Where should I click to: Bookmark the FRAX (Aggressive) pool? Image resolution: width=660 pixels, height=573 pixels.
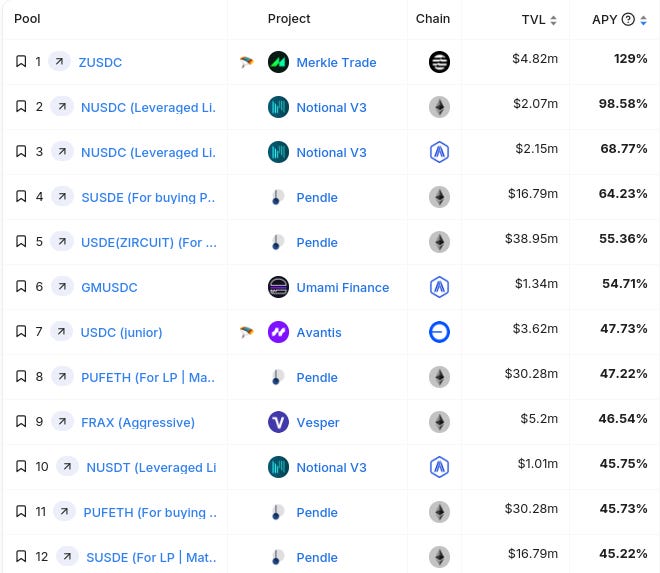pyautogui.click(x=21, y=422)
